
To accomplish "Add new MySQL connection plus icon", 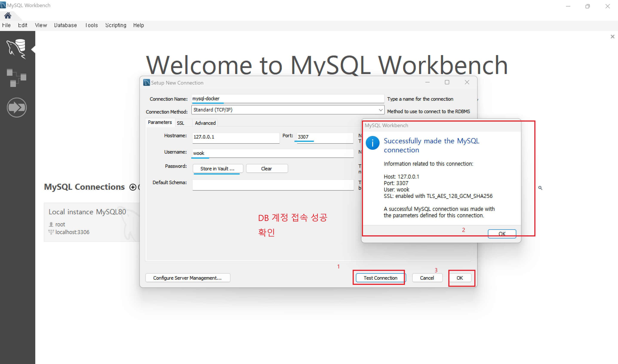I will pyautogui.click(x=133, y=187).
